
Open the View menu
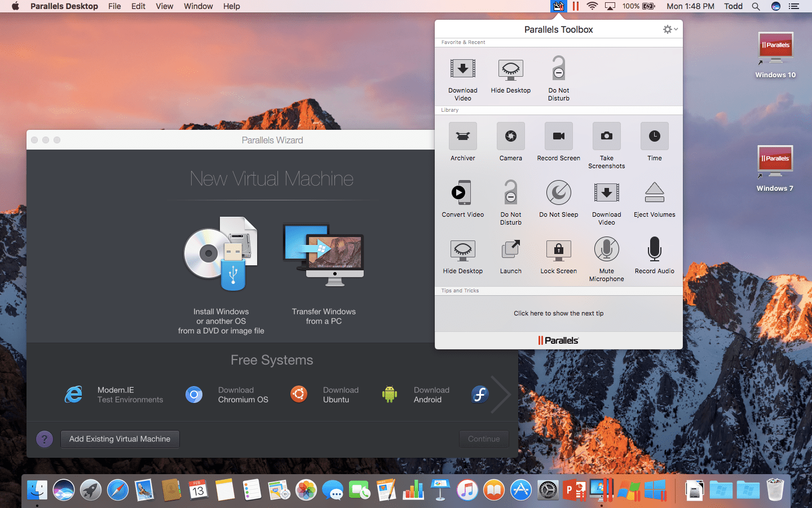165,6
